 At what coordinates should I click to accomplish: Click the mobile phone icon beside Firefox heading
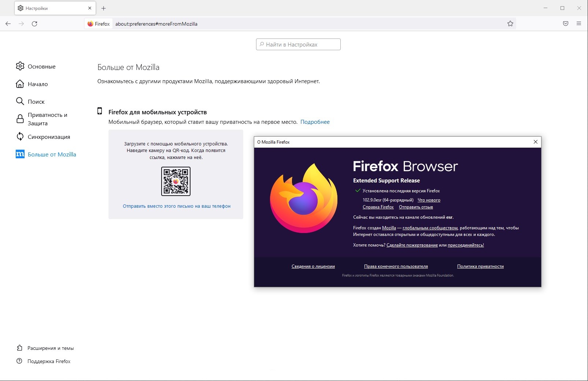[x=100, y=111]
